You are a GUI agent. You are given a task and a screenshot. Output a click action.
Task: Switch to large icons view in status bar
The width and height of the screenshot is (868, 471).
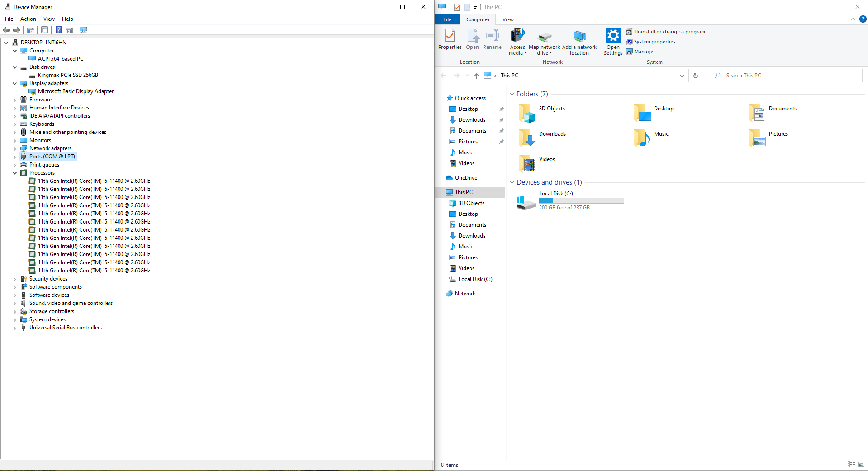[861, 465]
